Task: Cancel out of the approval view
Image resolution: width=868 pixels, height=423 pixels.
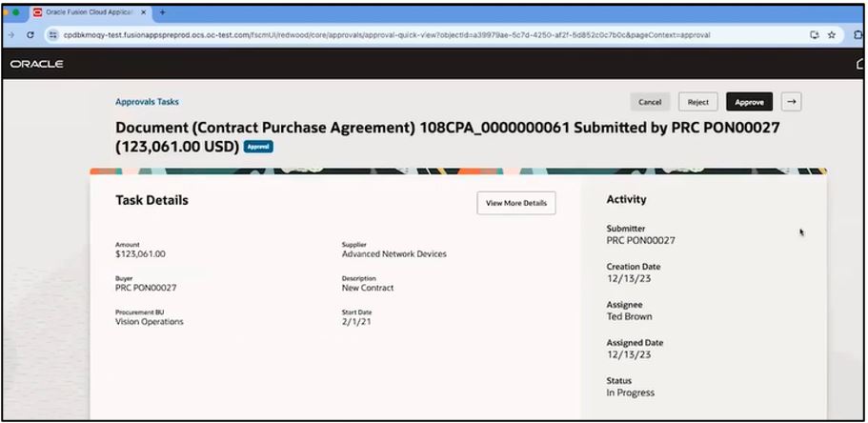Action: (650, 102)
